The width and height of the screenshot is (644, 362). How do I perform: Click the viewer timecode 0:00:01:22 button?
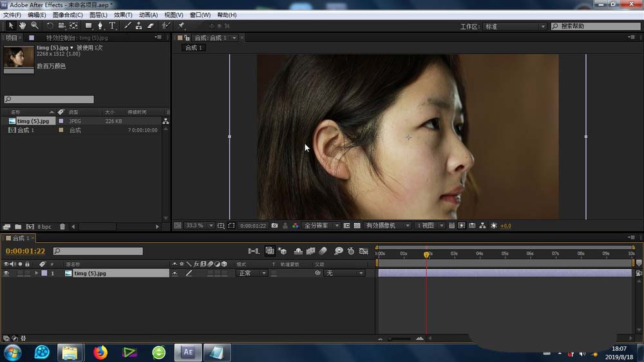253,225
